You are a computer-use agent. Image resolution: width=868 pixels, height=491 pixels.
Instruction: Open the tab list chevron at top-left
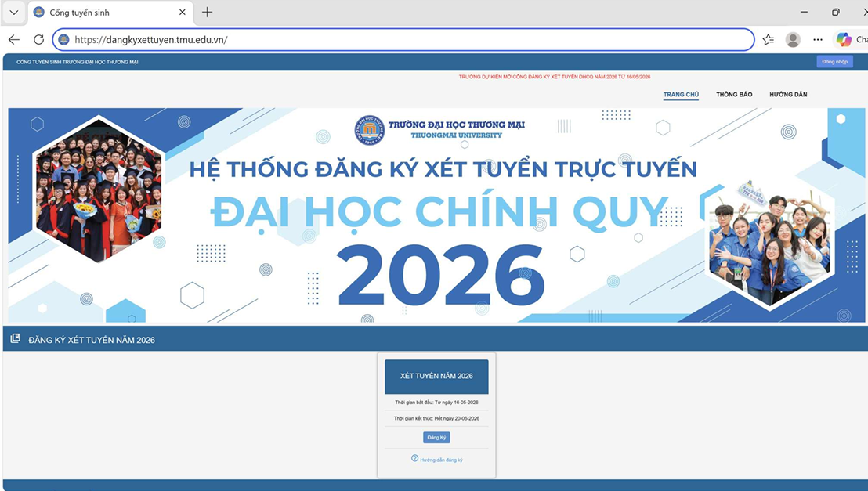coord(14,13)
